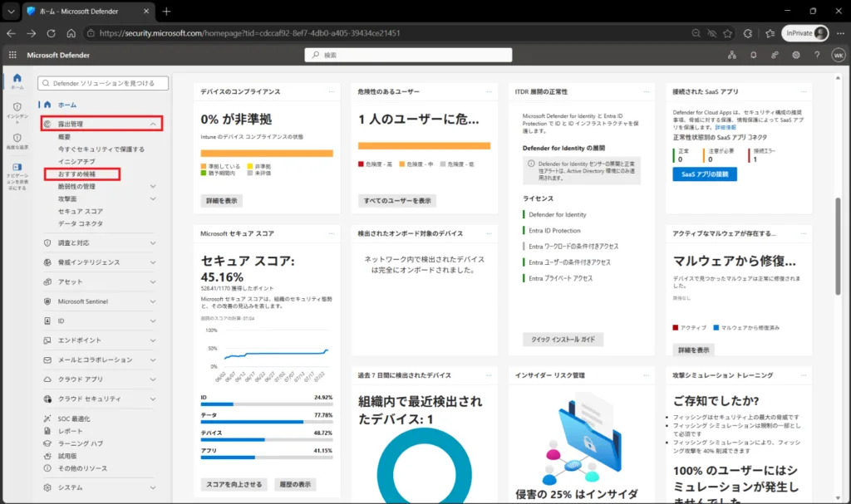851x504 pixels.
Task: Expand the 攻撃面 submenu
Action: point(153,198)
